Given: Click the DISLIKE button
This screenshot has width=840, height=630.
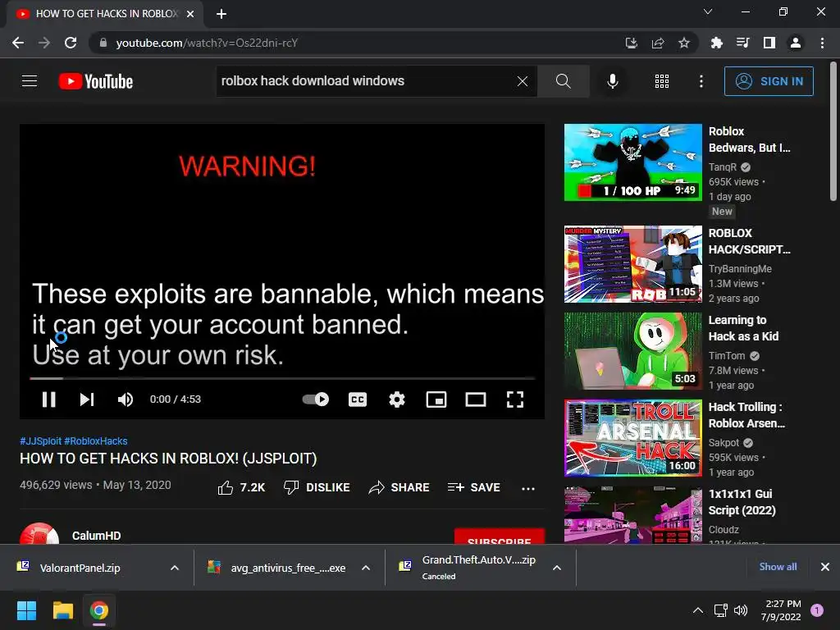Looking at the screenshot, I should click(x=317, y=487).
